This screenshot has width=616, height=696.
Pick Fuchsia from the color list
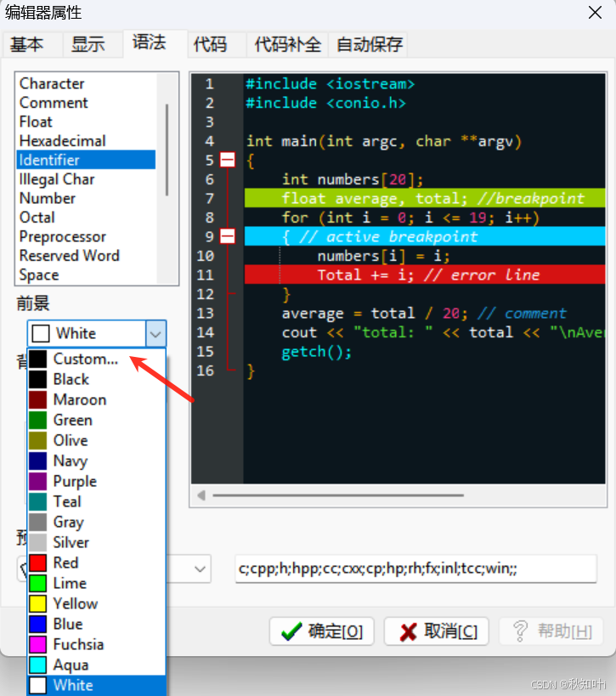97,644
